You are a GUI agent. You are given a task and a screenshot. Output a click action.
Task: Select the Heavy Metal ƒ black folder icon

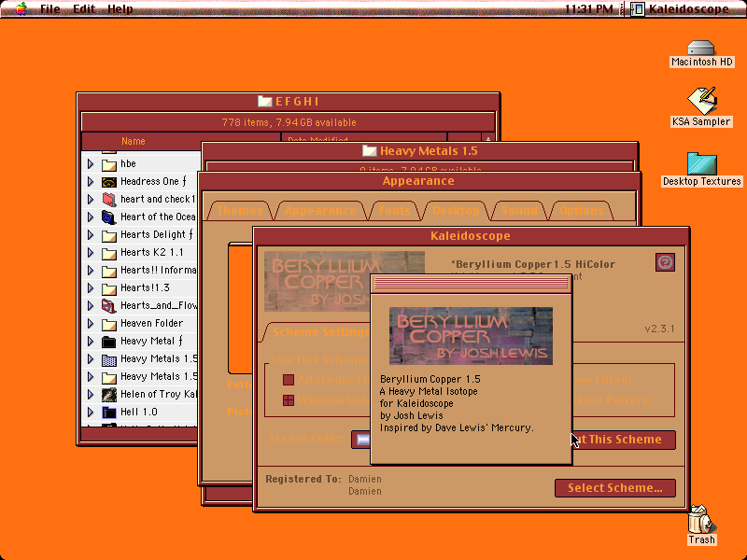(109, 342)
